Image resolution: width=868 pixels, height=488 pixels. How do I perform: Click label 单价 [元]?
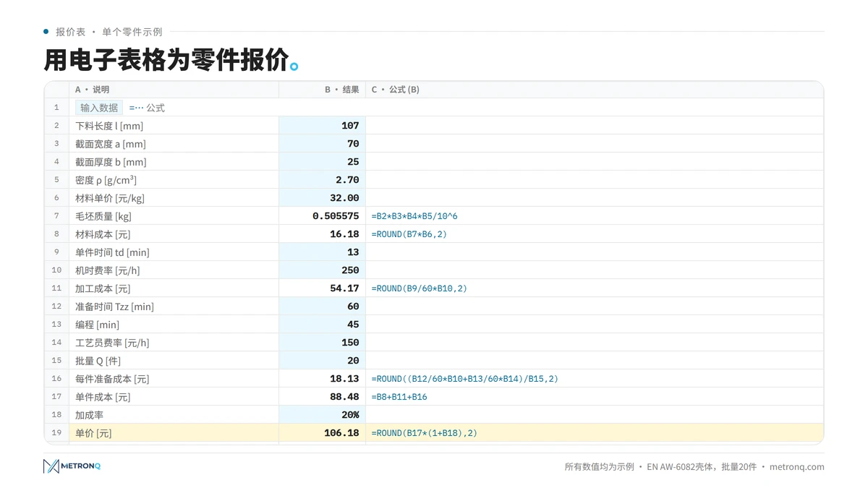point(93,433)
